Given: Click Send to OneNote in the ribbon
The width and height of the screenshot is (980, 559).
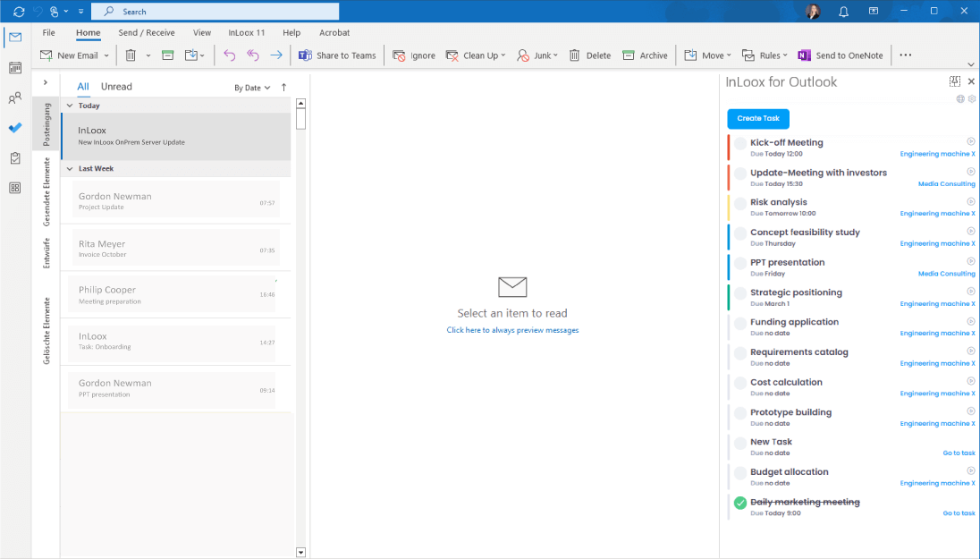Looking at the screenshot, I should coord(840,55).
